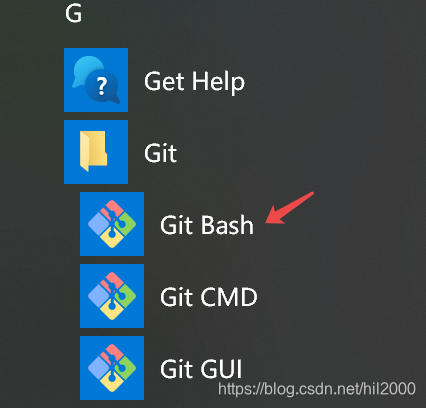Click the Git folder icon
426x408 pixels.
click(96, 152)
